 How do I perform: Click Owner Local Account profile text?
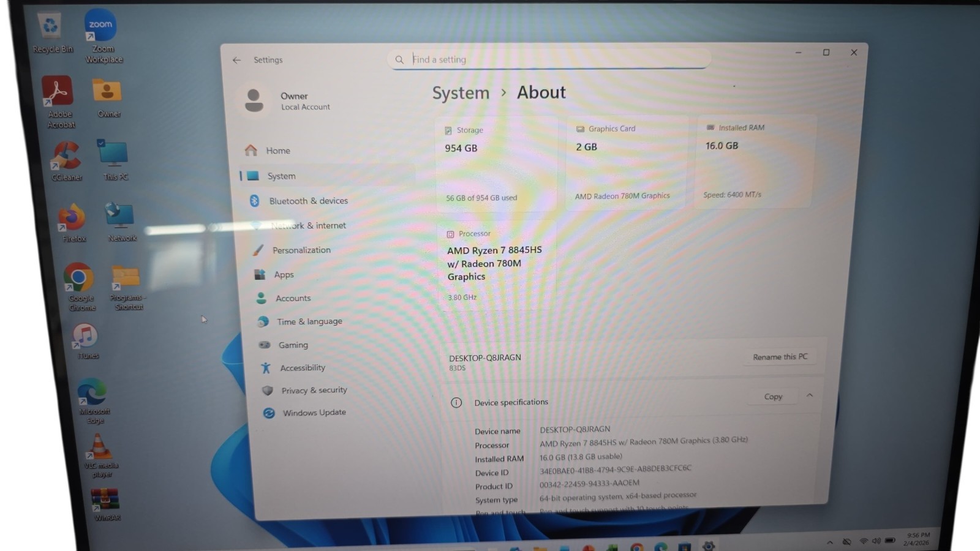point(305,101)
